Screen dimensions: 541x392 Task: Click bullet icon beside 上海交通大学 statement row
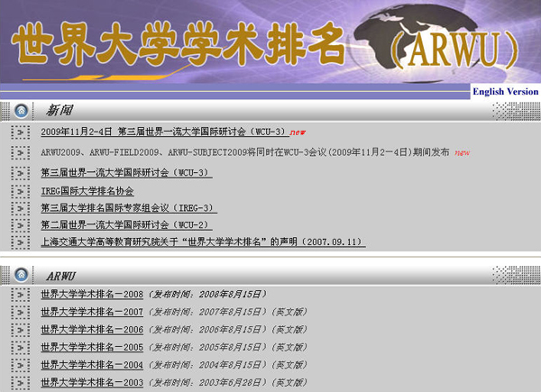pos(21,242)
